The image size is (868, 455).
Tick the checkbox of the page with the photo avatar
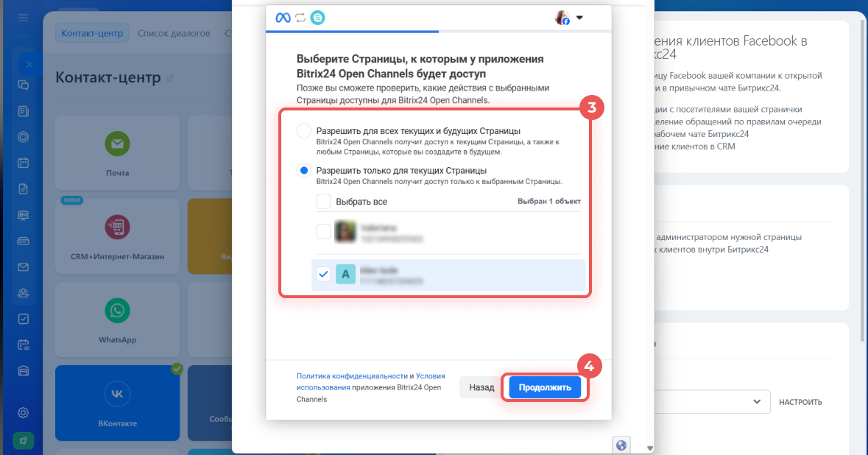click(x=323, y=231)
